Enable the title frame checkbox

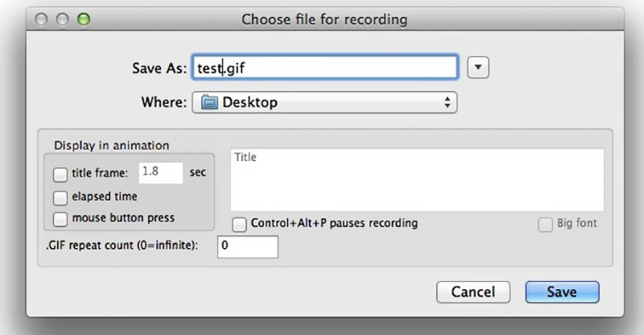[60, 172]
